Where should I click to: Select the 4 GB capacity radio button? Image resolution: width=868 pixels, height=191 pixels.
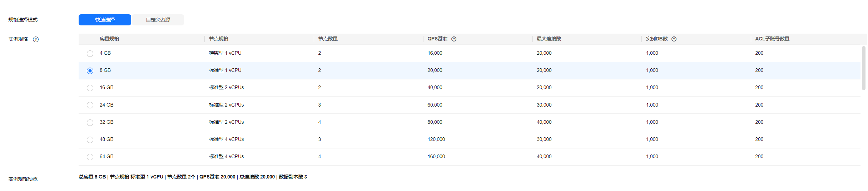click(90, 54)
